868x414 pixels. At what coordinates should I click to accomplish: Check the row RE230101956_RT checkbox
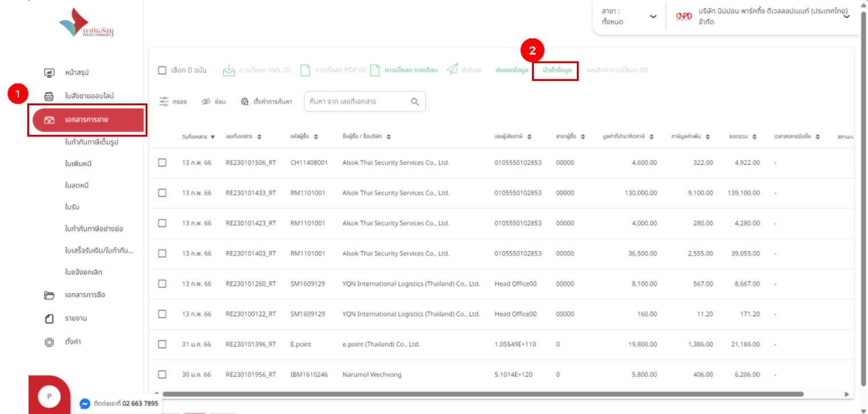coord(162,375)
